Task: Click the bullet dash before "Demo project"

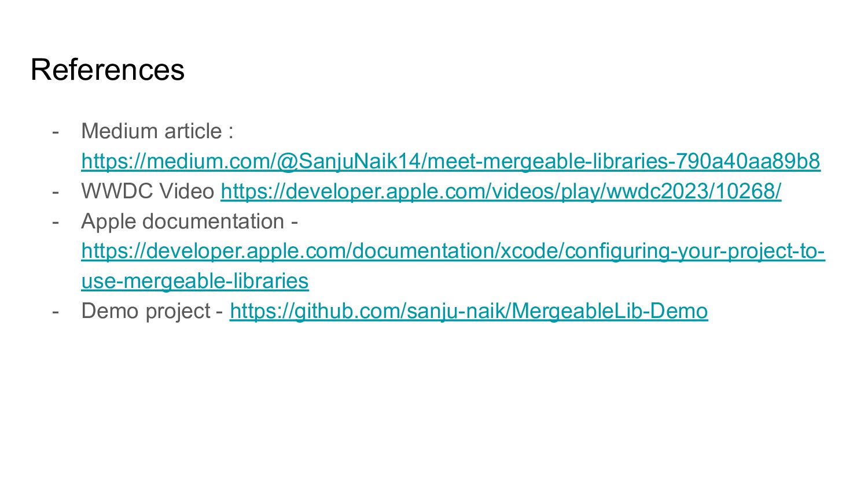Action: point(56,311)
